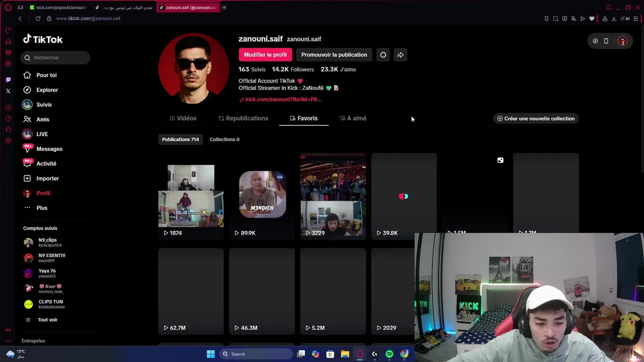Open the 163 Suivis list

pos(252,69)
